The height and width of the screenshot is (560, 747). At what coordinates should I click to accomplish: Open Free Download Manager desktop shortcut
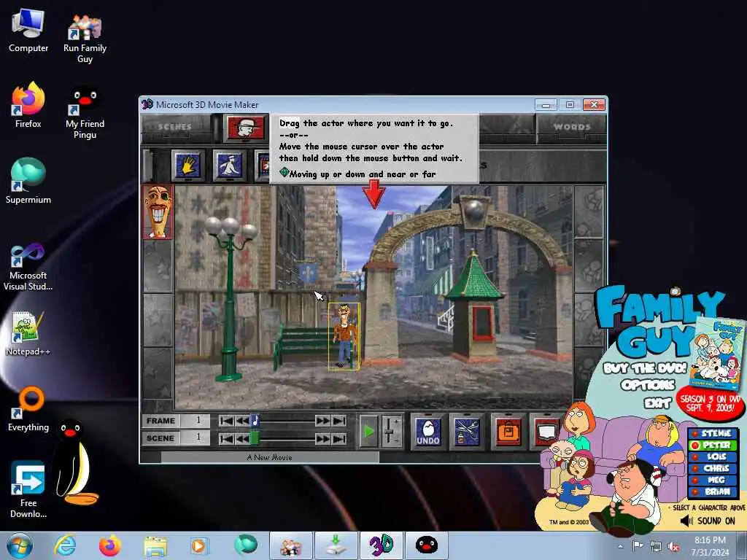tap(28, 489)
